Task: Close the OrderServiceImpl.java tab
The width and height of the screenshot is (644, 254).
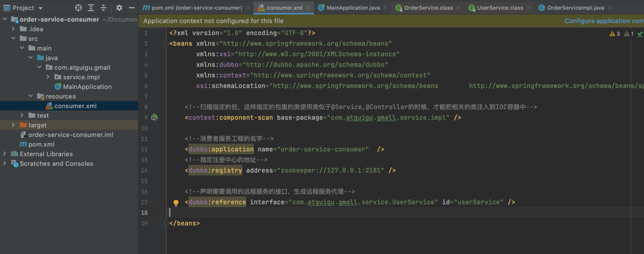Action: [x=610, y=8]
